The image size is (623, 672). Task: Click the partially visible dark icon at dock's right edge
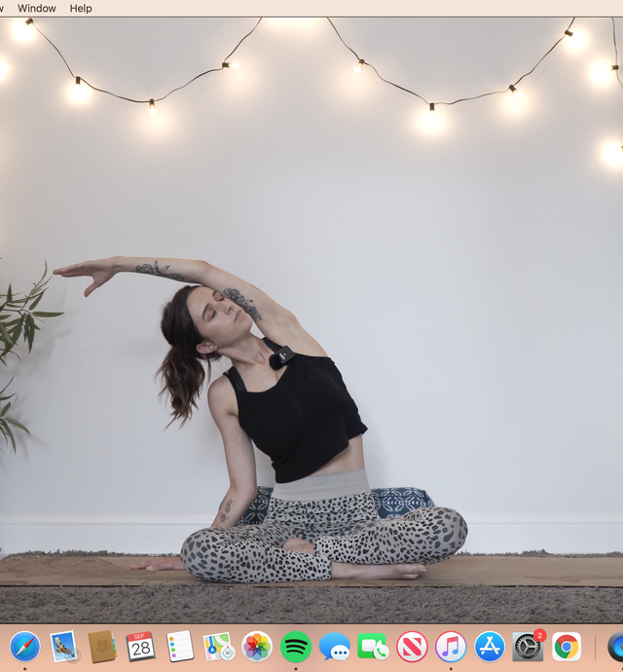pos(616,647)
